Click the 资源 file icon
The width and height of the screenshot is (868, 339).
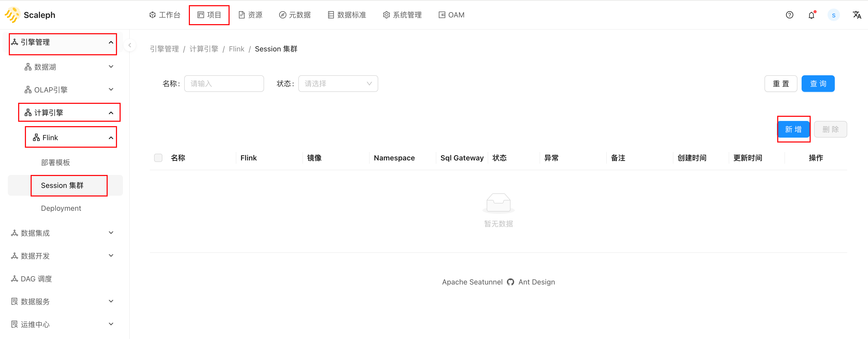(242, 15)
